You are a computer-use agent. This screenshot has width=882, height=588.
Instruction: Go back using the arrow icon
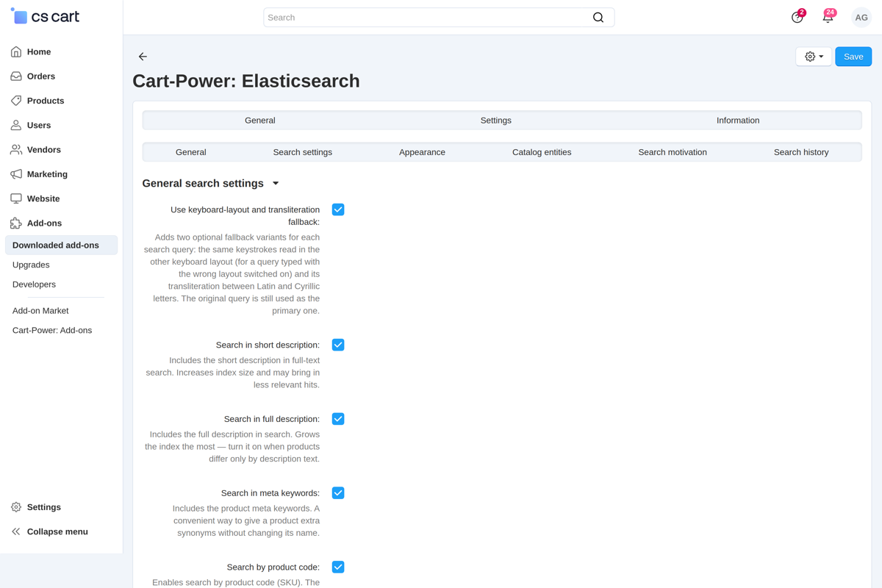tap(143, 57)
